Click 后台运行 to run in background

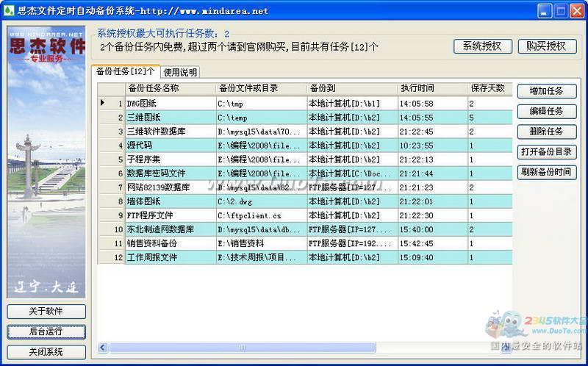[x=46, y=331]
